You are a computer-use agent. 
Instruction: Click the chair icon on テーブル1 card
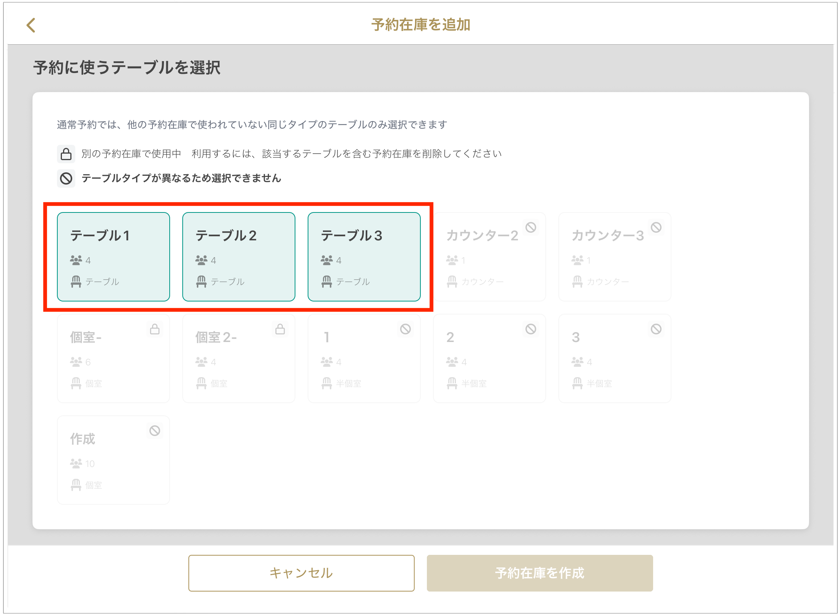(x=76, y=282)
